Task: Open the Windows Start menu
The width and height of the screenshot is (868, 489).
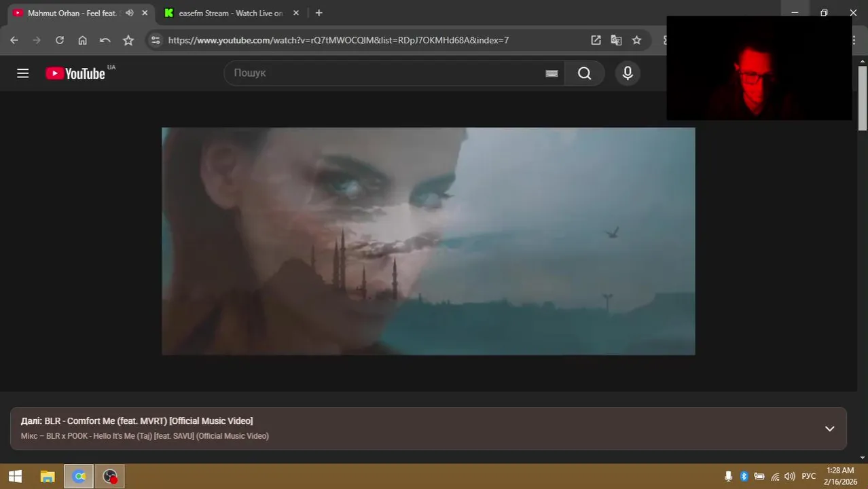Action: tap(15, 477)
